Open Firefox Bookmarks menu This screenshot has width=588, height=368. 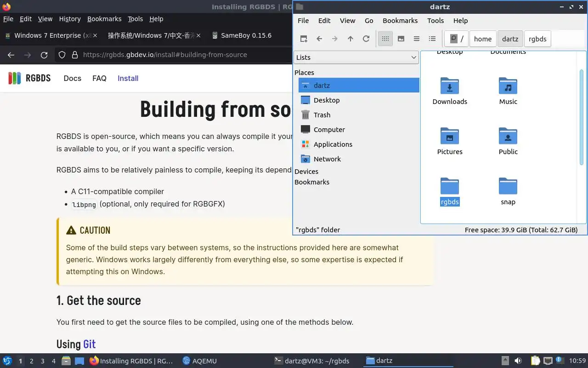pyautogui.click(x=104, y=19)
